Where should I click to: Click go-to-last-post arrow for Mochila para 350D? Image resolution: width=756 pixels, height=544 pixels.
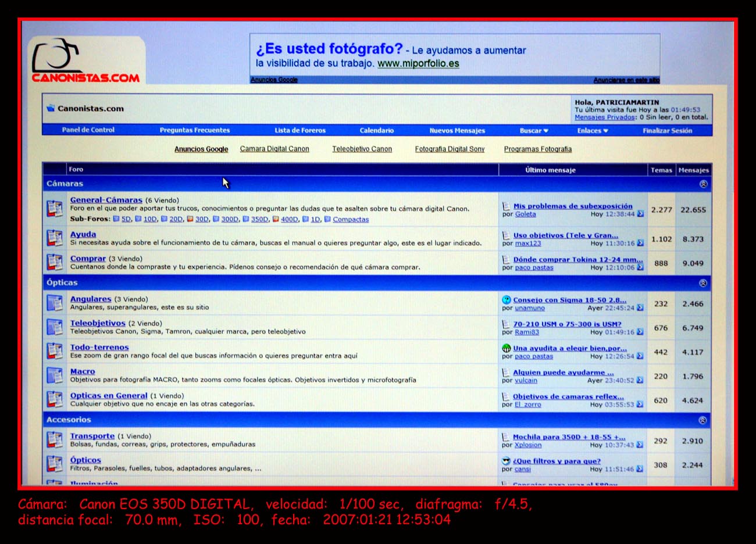pyautogui.click(x=640, y=445)
